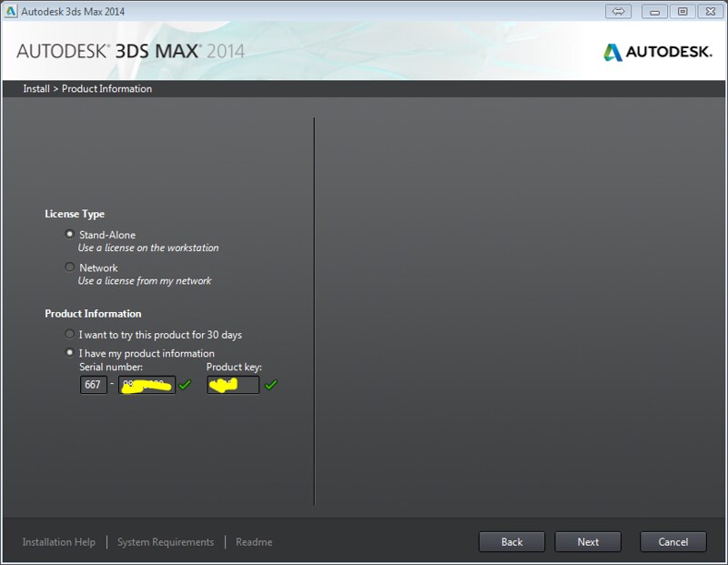This screenshot has height=565, width=728.
Task: Click the 'Serial number:' label
Action: (x=111, y=367)
